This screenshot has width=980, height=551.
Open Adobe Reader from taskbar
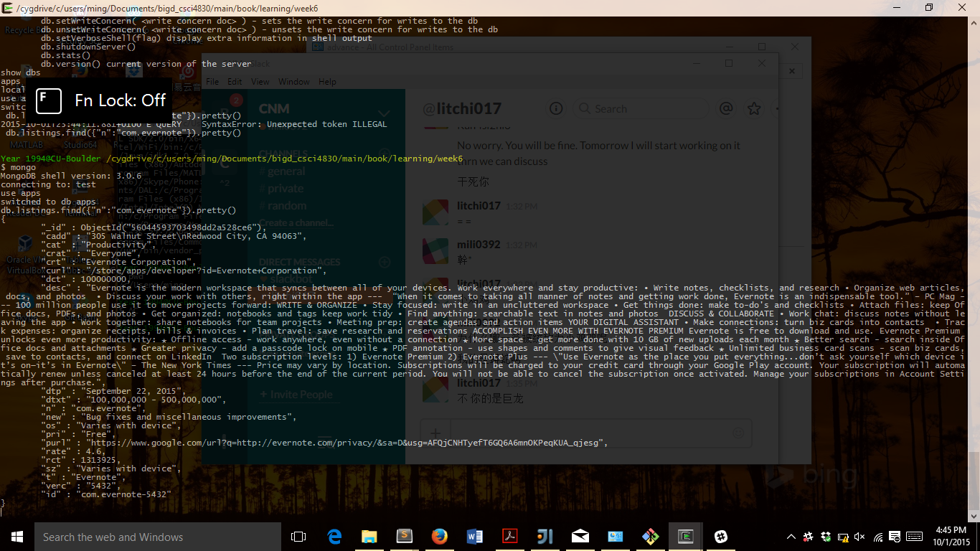click(510, 537)
